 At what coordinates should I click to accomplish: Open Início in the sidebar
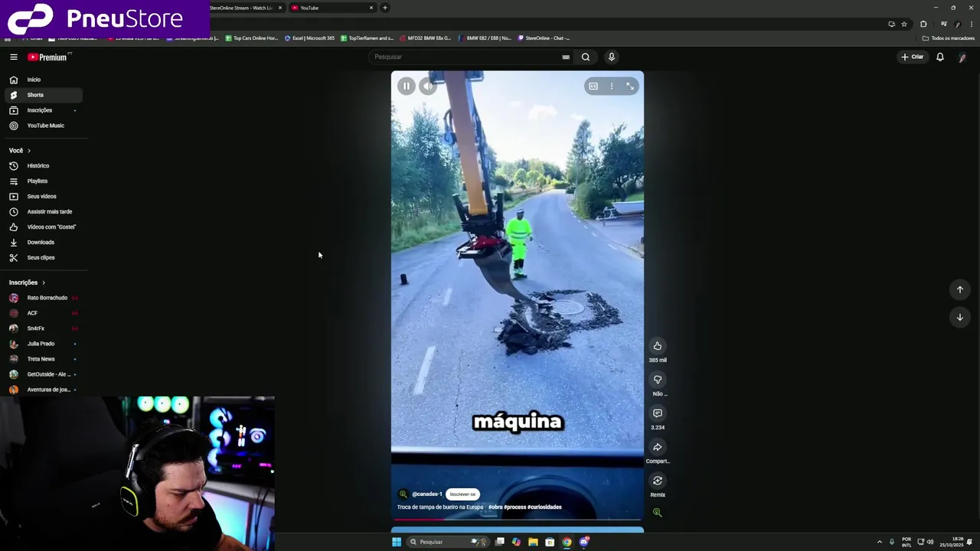click(x=43, y=80)
